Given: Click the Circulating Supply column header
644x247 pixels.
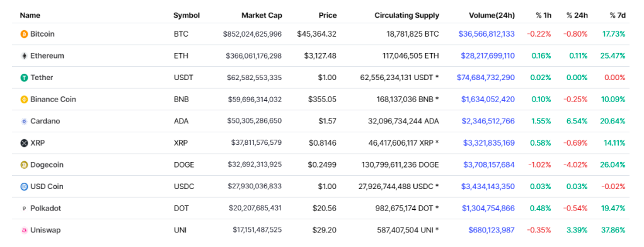Looking at the screenshot, I should click(406, 16).
